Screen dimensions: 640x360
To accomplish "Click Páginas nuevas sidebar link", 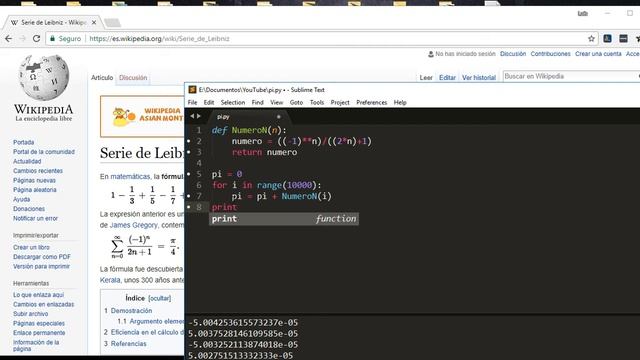I will (x=34, y=180).
